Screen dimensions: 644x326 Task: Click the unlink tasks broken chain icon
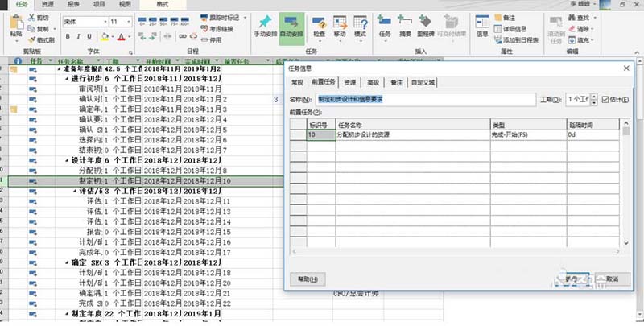(x=193, y=36)
